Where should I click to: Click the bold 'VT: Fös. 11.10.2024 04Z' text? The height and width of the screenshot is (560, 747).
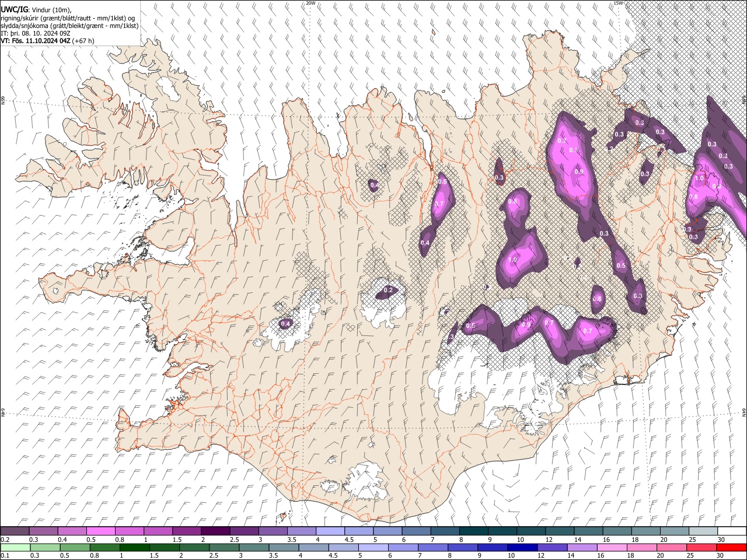36,41
